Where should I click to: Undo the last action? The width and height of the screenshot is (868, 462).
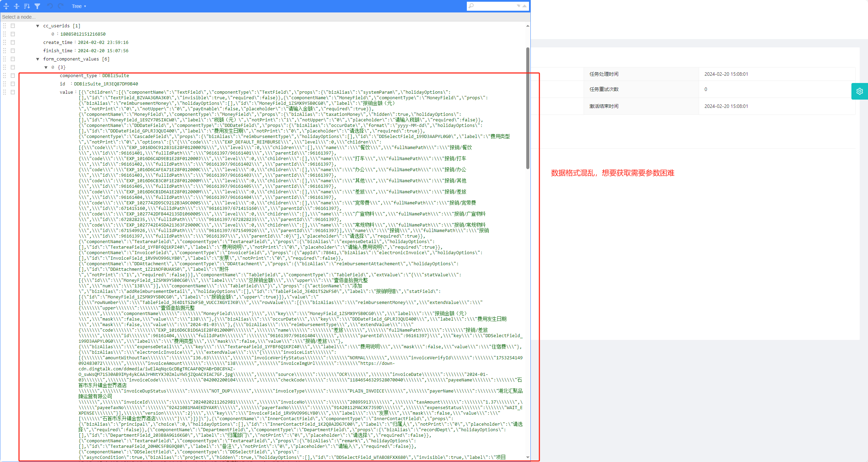click(50, 6)
